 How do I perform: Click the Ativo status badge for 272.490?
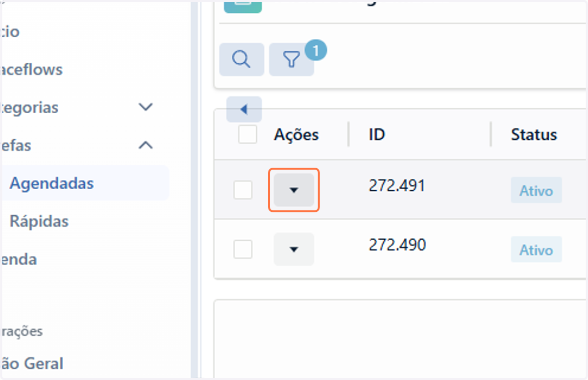[536, 250]
